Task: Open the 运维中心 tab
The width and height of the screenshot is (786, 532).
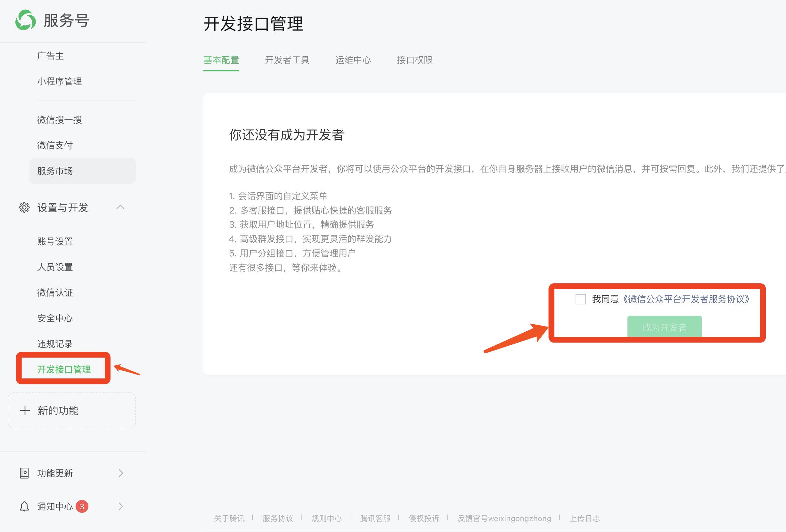Action: [x=353, y=60]
